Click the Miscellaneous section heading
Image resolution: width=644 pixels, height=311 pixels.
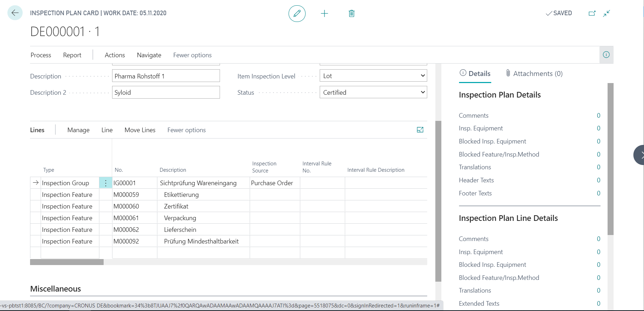coord(56,289)
